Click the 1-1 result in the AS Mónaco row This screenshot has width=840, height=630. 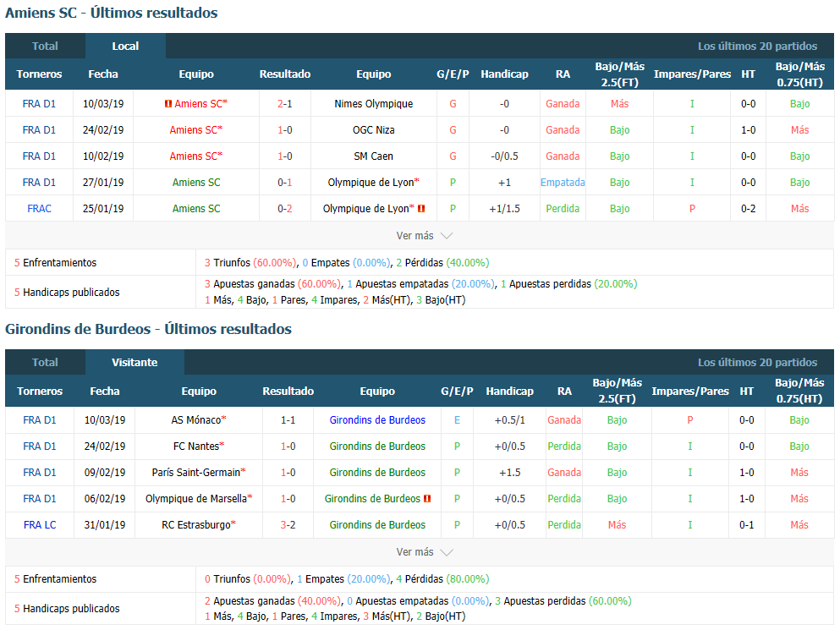click(x=288, y=420)
